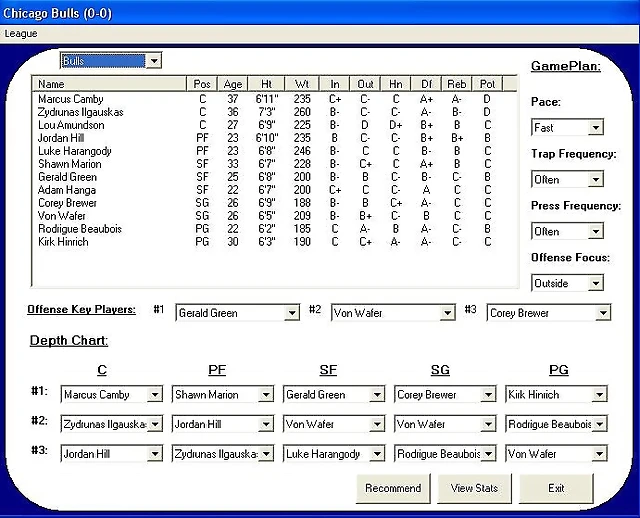Screen dimensions: 640x518
Task: Open the #3 C dropdown showing Jordan Hill
Action: (111, 454)
